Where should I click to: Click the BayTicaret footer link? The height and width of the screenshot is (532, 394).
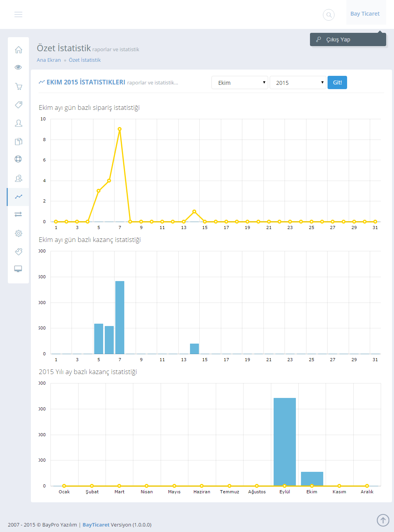coord(96,525)
